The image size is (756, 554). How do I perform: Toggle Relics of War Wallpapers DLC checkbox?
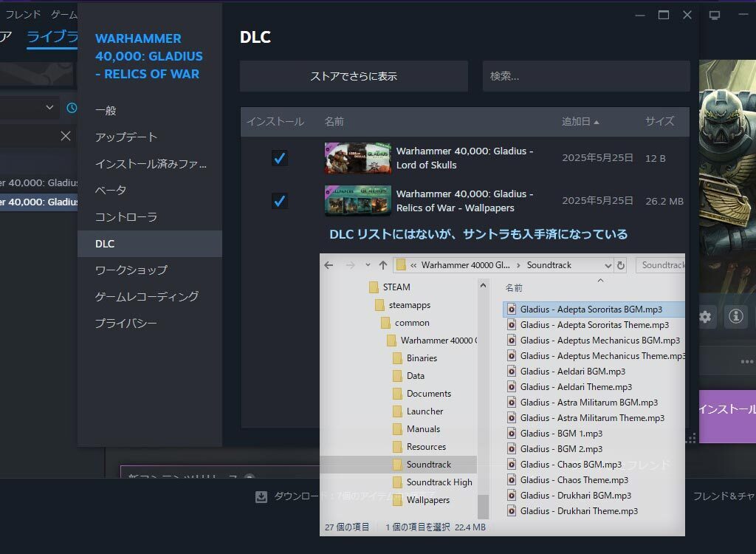click(279, 201)
